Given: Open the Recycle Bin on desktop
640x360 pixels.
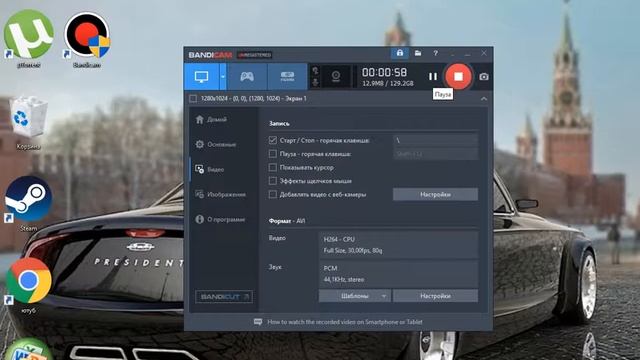Looking at the screenshot, I should coord(28,122).
